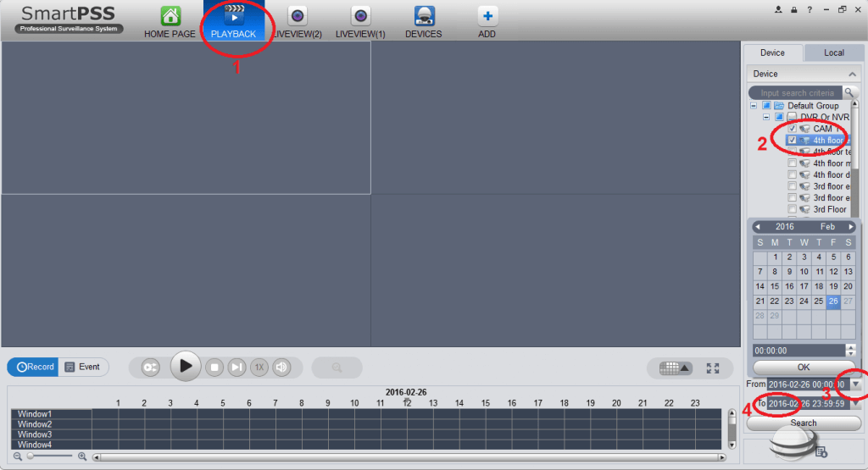Check the first '3rd floor e' checkbox
Image resolution: width=868 pixels, height=470 pixels.
pos(793,186)
